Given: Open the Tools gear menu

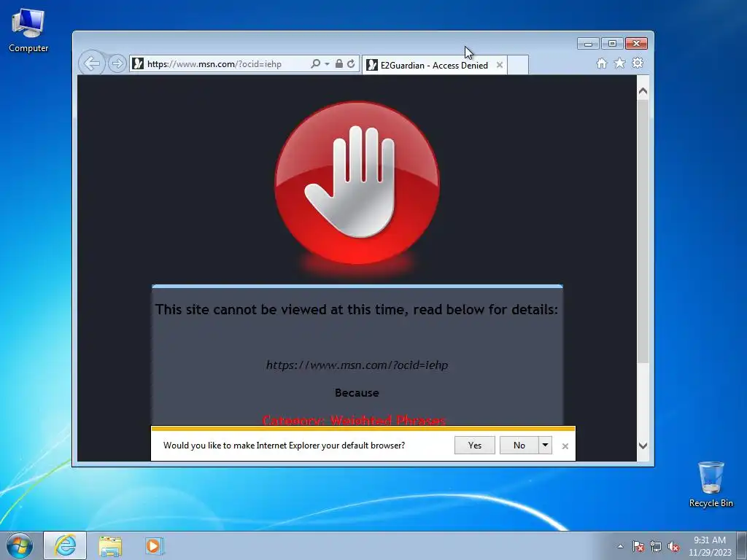Looking at the screenshot, I should (x=638, y=63).
